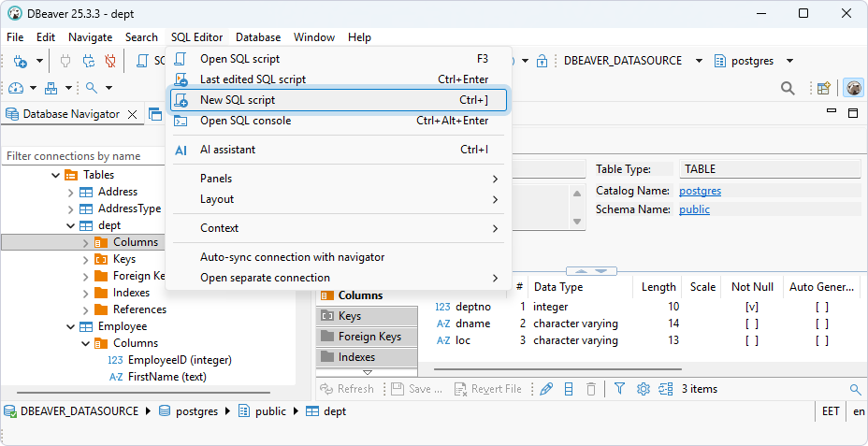
Task: Close the Database Navigator tab
Action: point(132,115)
